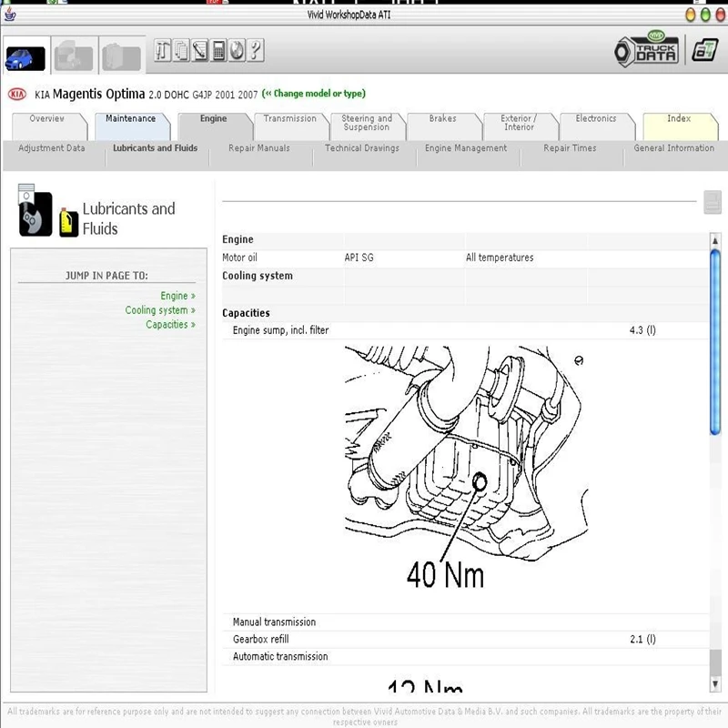Open help with the question mark icon
Viewport: 728px width, 728px height.
point(256,50)
